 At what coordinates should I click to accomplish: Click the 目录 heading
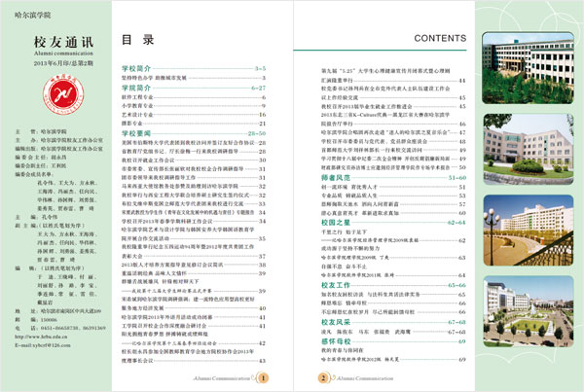[138, 40]
